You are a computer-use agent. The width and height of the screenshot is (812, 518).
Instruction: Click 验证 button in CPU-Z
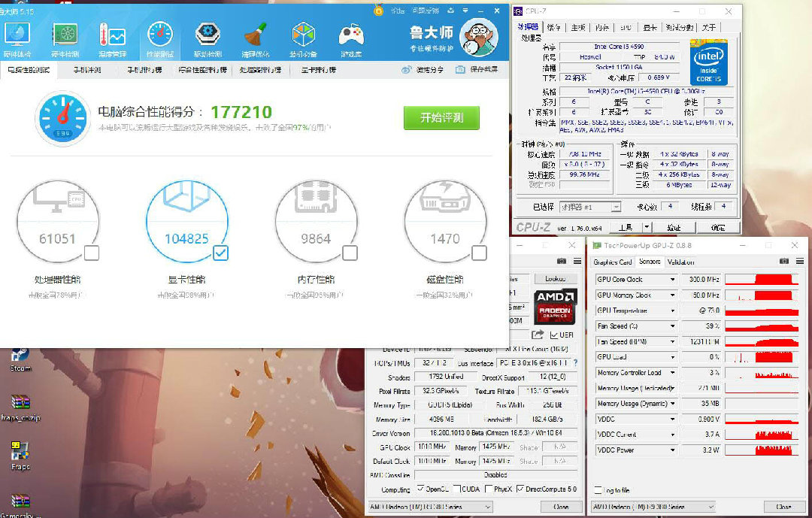[674, 227]
